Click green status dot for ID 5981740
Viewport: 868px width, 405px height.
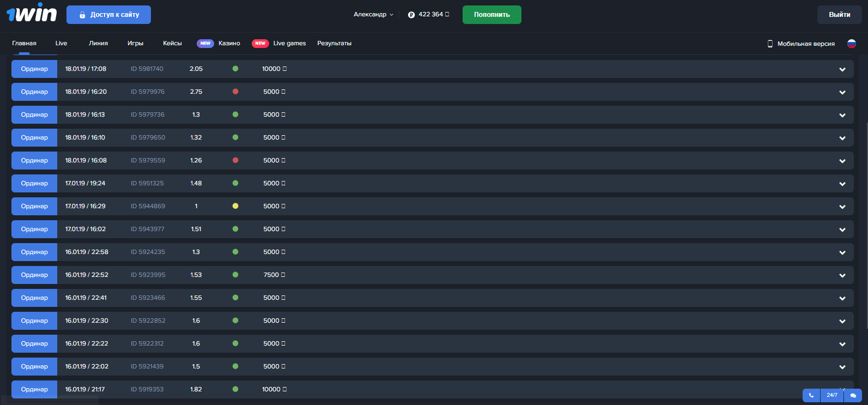click(x=235, y=69)
